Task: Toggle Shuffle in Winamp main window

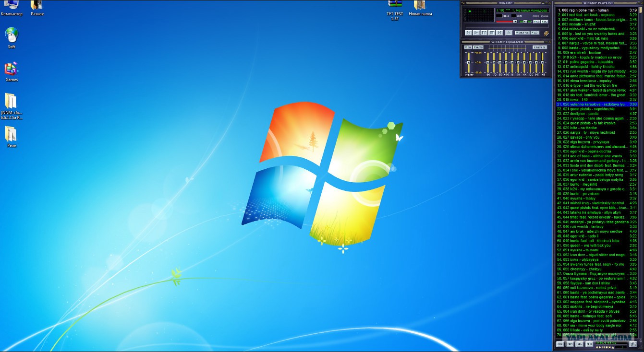Action: (522, 33)
